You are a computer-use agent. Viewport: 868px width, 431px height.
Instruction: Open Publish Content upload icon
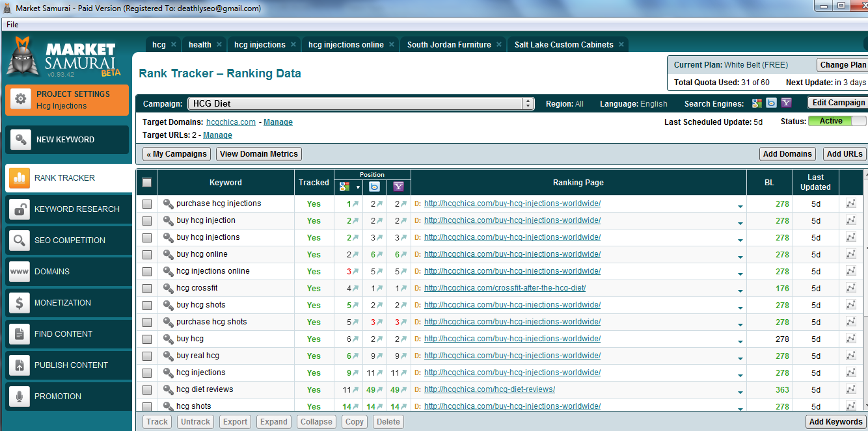tap(20, 365)
